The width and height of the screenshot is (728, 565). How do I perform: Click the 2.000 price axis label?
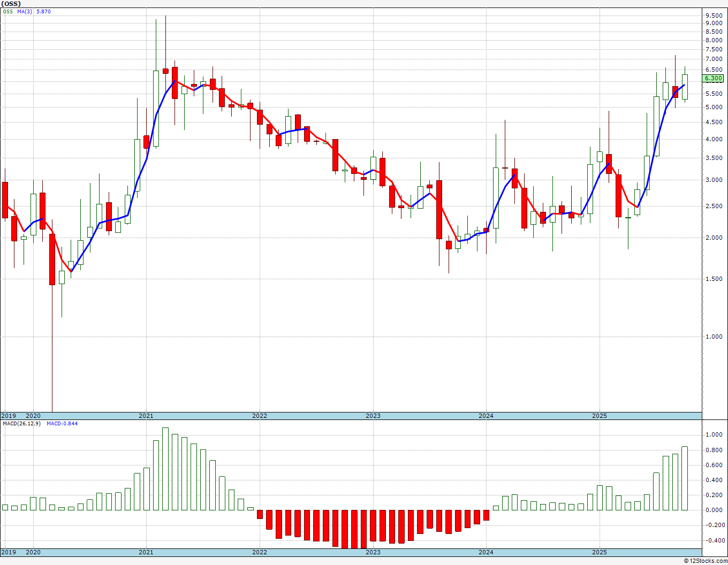point(714,238)
